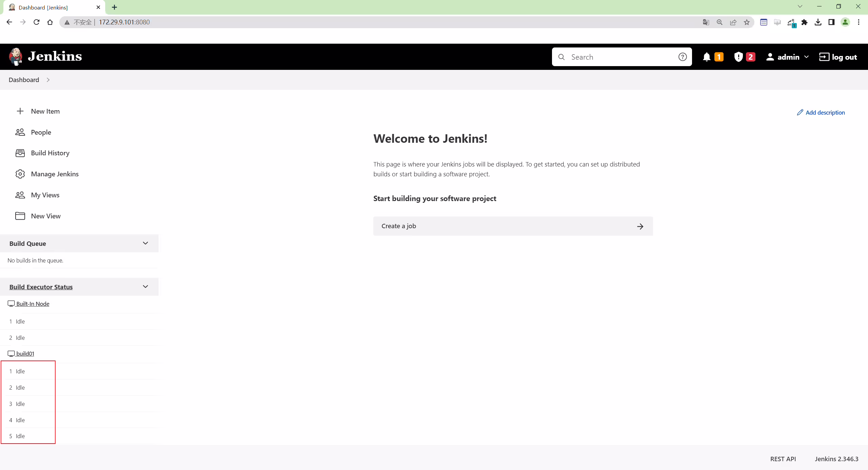
Task: Click the search help question mark icon
Action: click(683, 57)
